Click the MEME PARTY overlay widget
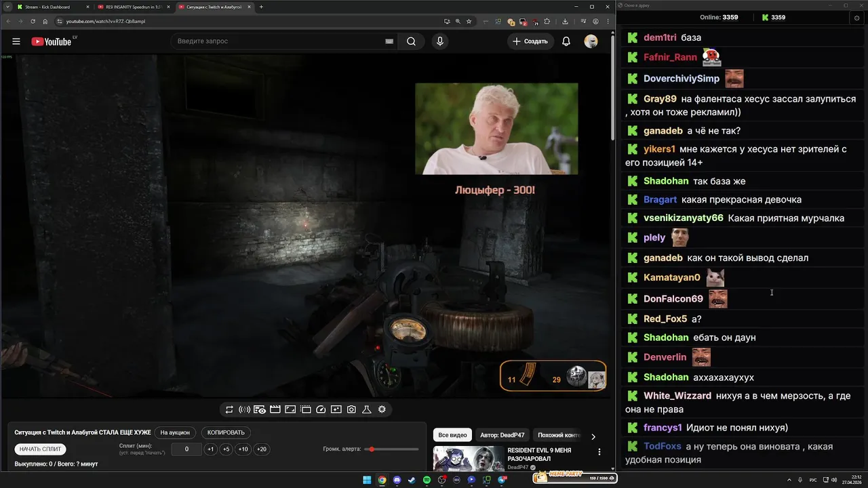The width and height of the screenshot is (868, 488). [x=575, y=477]
